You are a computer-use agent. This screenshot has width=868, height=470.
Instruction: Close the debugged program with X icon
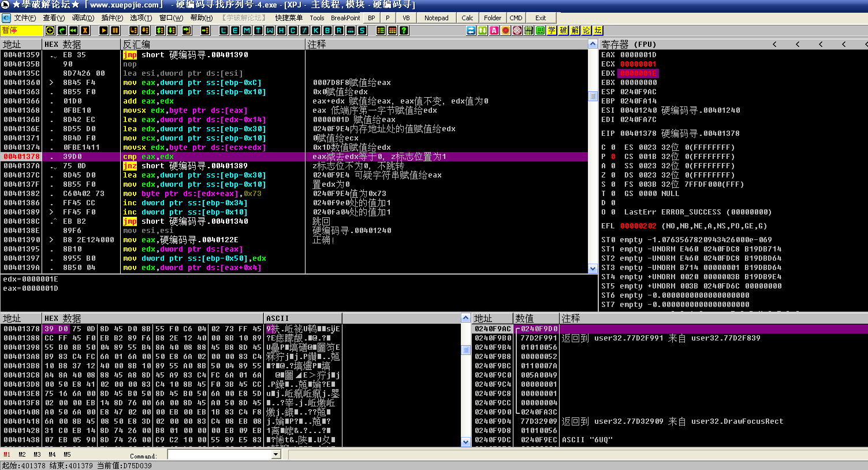pyautogui.click(x=85, y=30)
